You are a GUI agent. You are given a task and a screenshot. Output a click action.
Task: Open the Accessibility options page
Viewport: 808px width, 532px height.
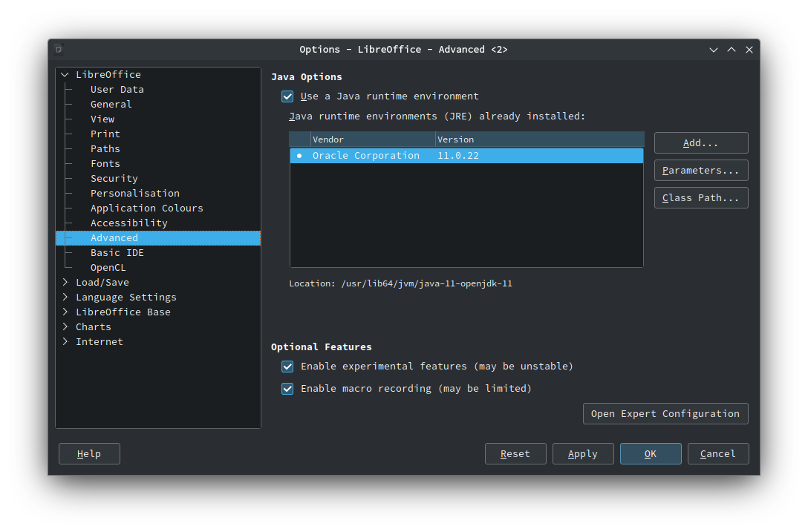point(128,223)
